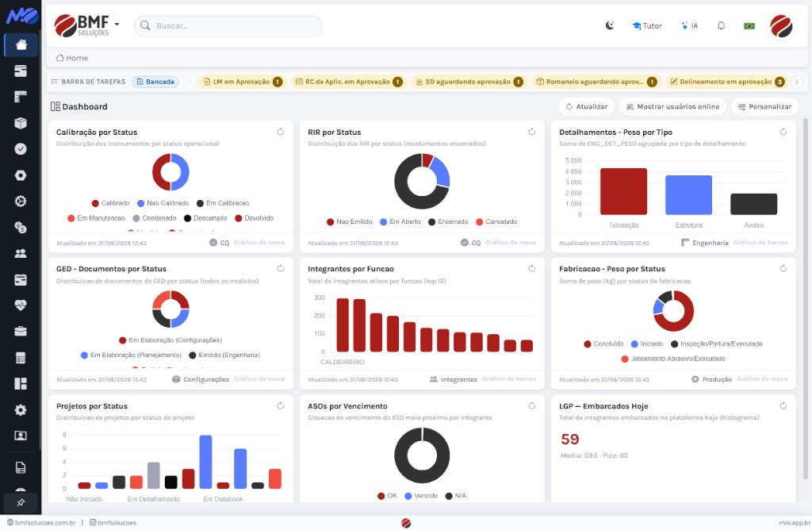Viewport: 812px width, 530px height.
Task: Open the briefcase module in sidebar
Action: tap(21, 332)
